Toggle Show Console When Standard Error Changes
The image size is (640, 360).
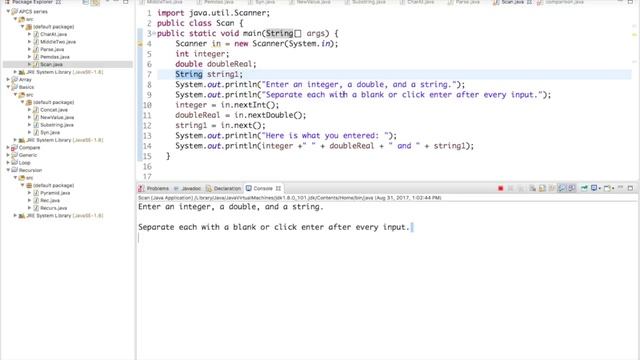tap(572, 188)
